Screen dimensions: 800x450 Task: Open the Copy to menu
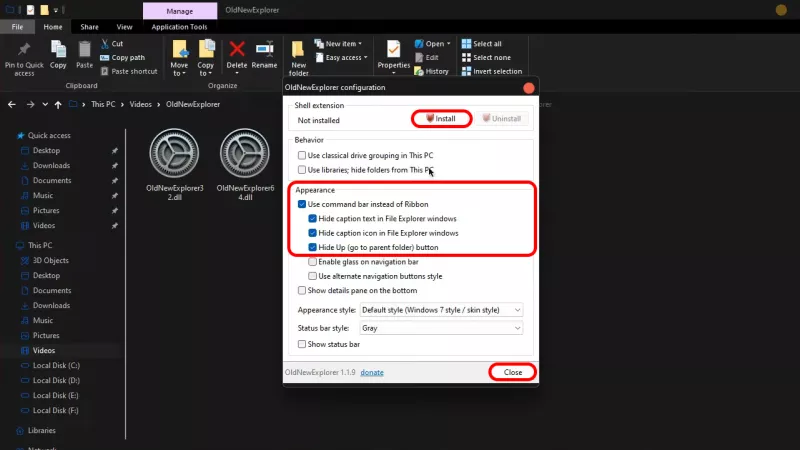(206, 58)
